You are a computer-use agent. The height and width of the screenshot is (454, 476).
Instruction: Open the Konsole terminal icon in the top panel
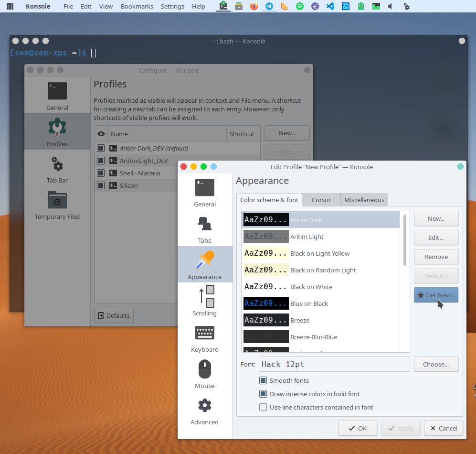(223, 6)
